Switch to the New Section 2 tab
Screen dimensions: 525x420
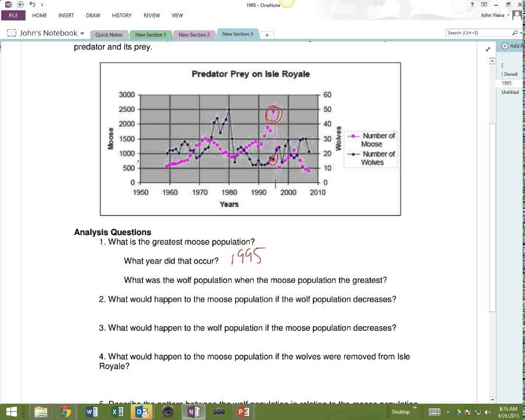194,34
